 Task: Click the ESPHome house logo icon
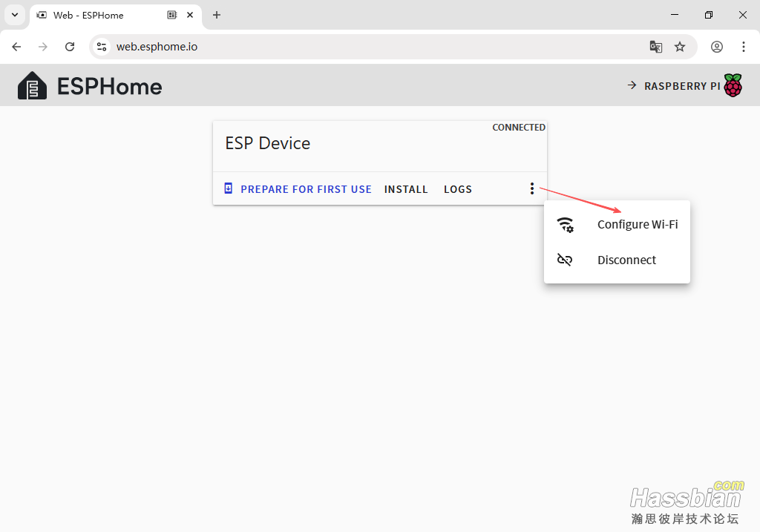[x=32, y=86]
